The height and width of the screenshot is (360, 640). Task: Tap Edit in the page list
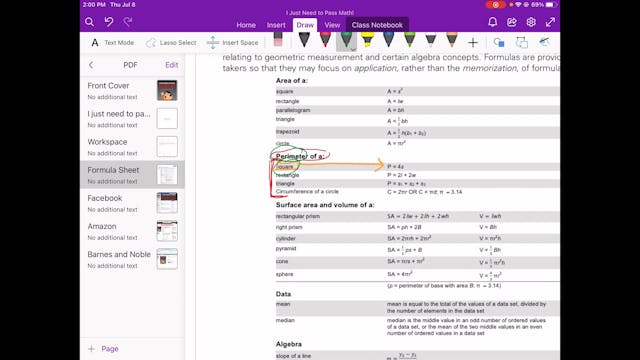[171, 65]
